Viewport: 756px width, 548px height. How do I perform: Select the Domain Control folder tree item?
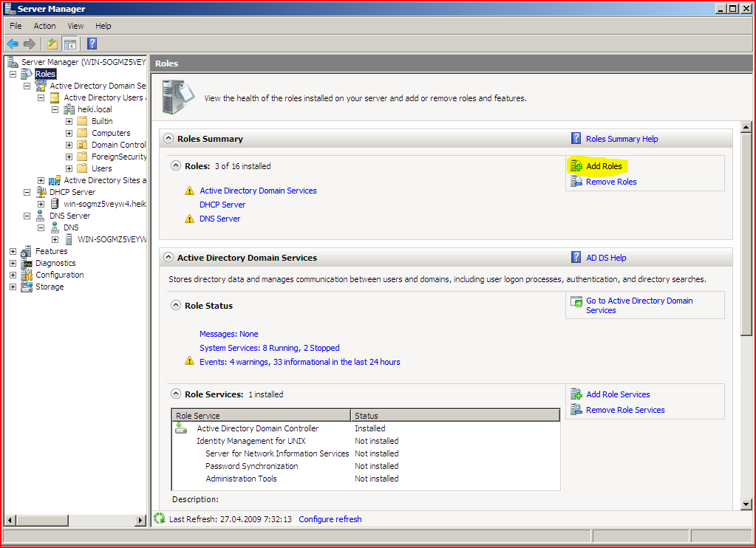[x=118, y=145]
